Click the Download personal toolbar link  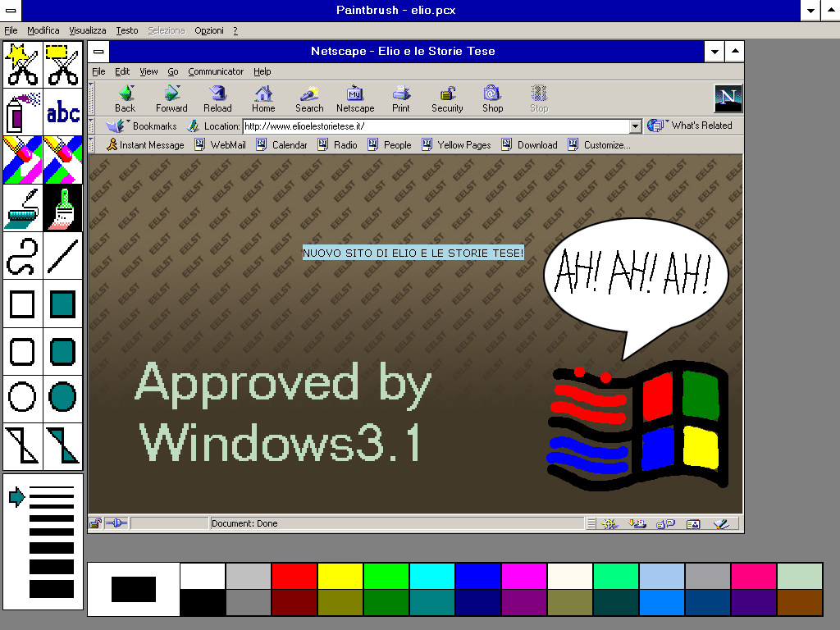529,144
